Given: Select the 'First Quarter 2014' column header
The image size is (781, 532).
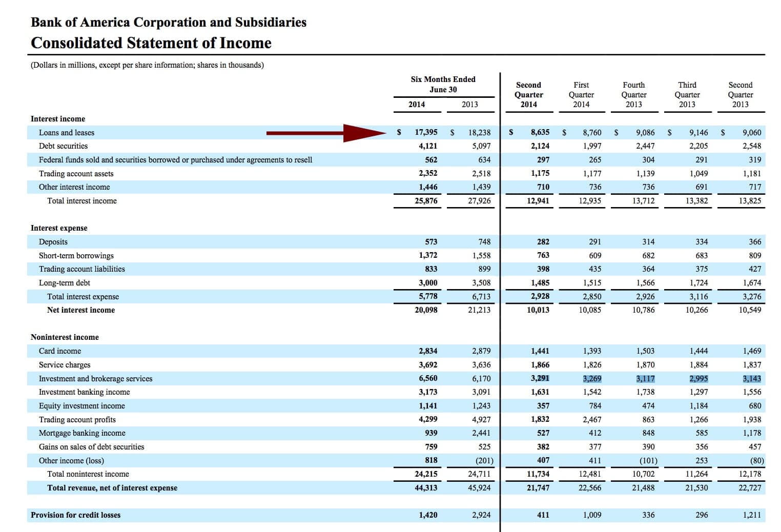Looking at the screenshot, I should pyautogui.click(x=581, y=94).
